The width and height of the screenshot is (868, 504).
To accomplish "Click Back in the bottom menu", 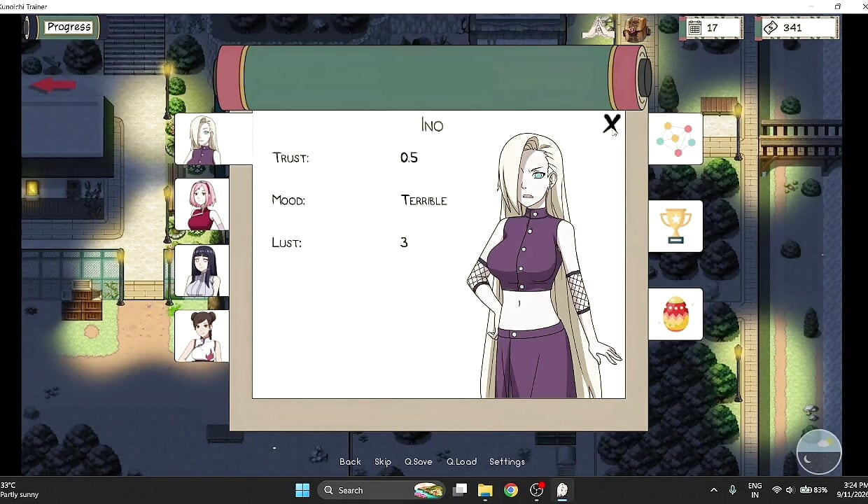I will coord(350,462).
